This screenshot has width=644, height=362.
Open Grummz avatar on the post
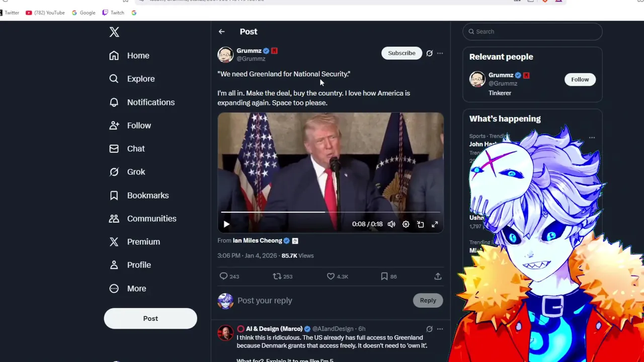click(x=225, y=54)
